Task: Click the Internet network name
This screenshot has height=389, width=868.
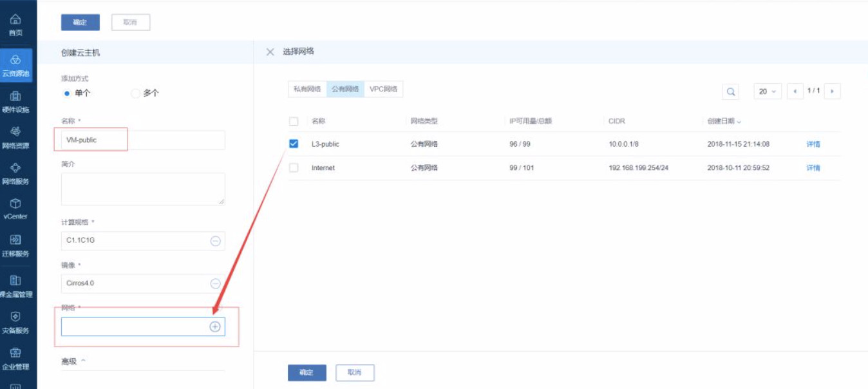Action: [x=323, y=168]
